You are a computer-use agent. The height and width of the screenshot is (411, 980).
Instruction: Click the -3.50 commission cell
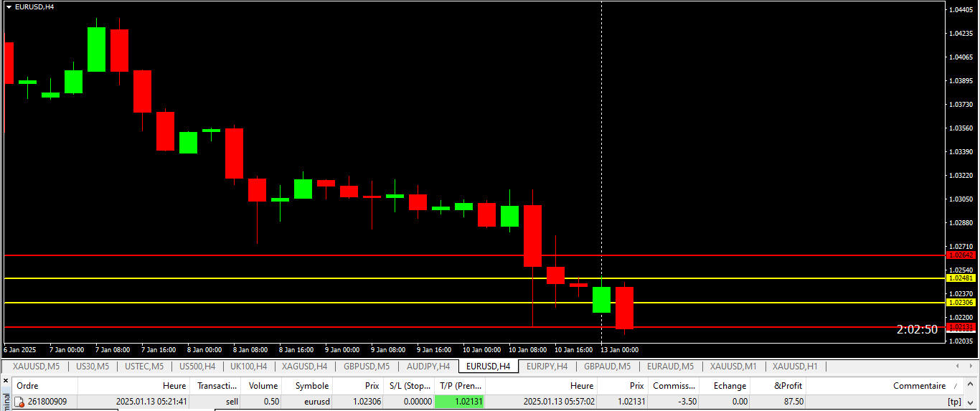tap(687, 402)
